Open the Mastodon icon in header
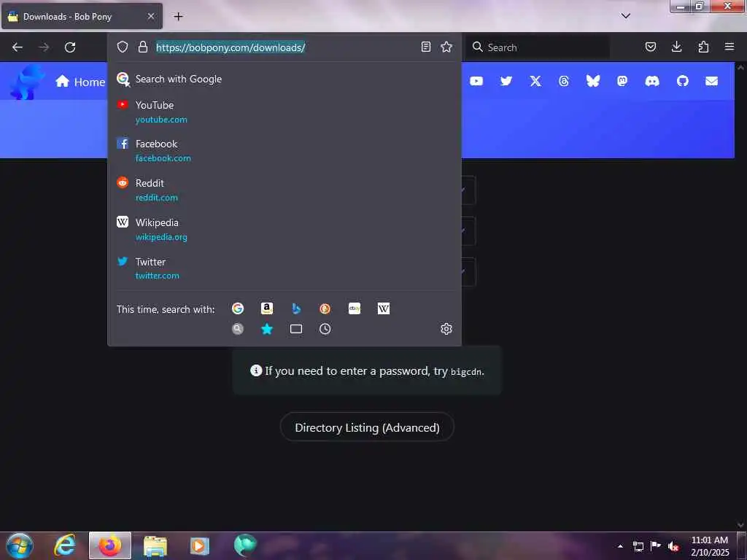The image size is (747, 560). [622, 81]
